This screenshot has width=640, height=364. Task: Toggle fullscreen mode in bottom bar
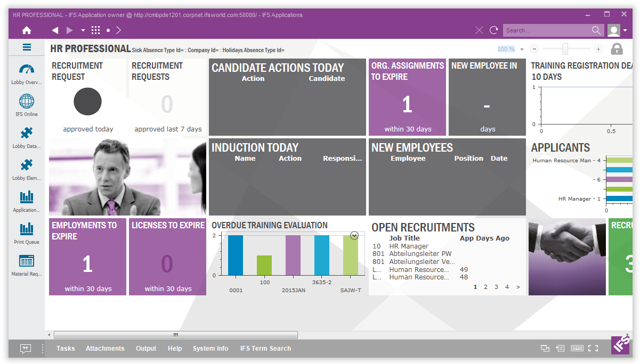click(593, 349)
